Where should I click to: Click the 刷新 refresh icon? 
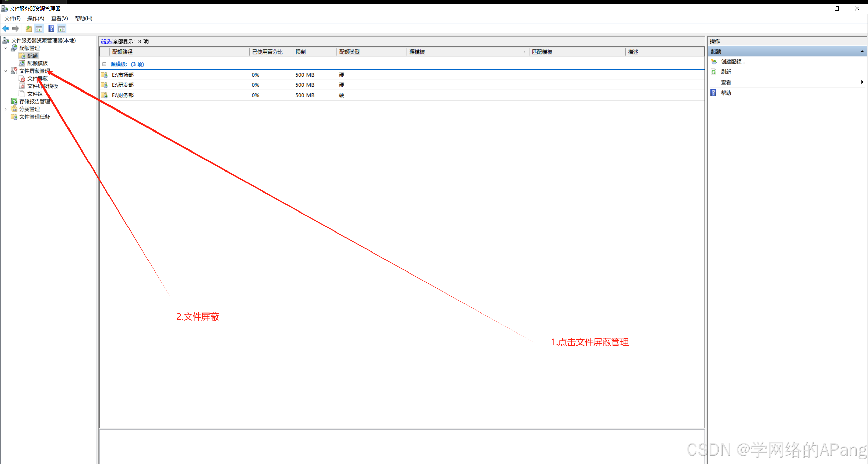tap(714, 72)
